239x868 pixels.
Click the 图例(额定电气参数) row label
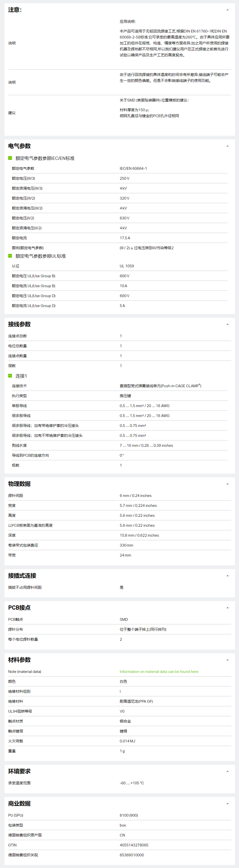pyautogui.click(x=28, y=248)
